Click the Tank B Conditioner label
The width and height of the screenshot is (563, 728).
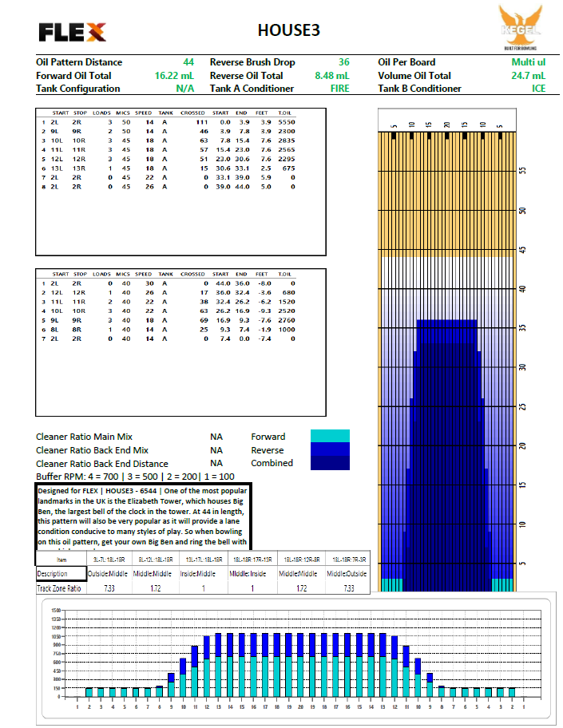(419, 89)
